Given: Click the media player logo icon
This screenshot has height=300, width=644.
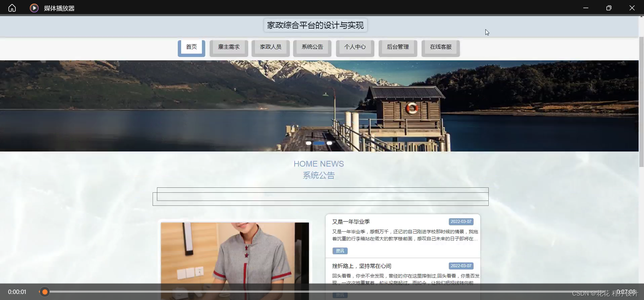Looking at the screenshot, I should (x=34, y=8).
